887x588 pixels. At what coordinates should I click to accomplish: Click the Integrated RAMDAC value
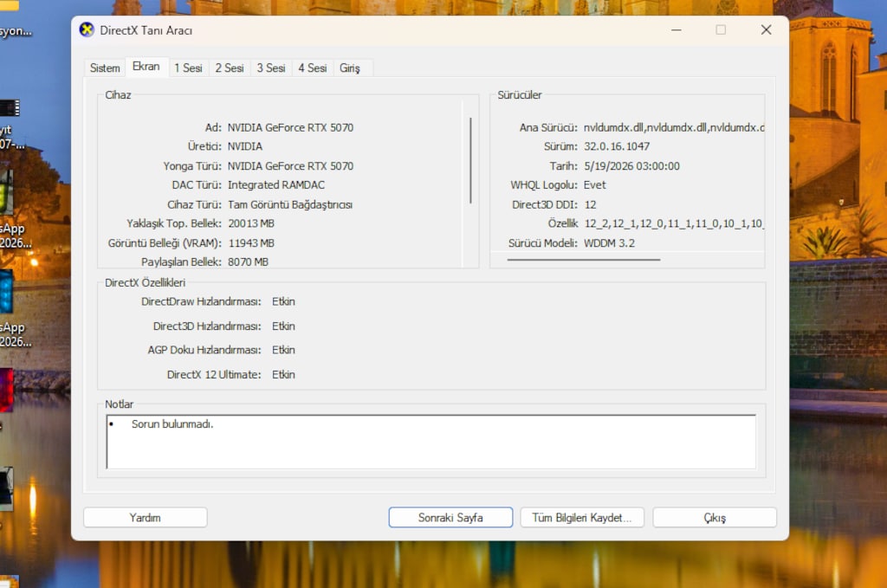(276, 184)
